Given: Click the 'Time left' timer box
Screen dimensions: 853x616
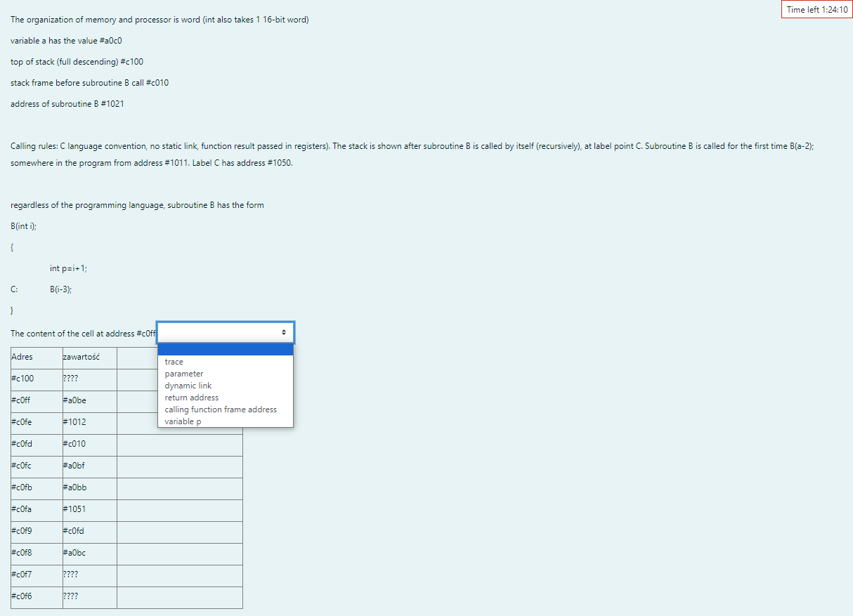Looking at the screenshot, I should coord(817,10).
